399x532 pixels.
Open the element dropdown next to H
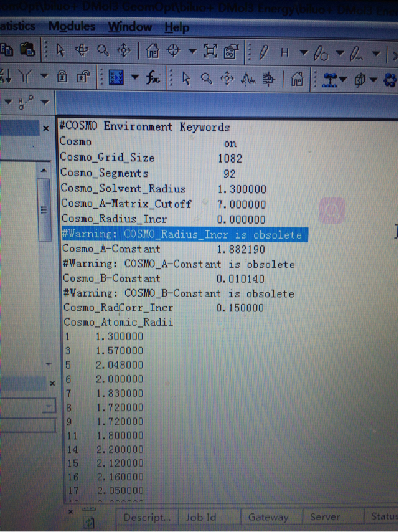tap(304, 52)
